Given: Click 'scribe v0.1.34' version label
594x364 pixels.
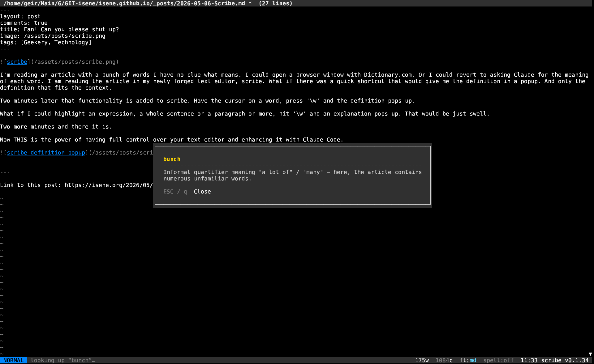Looking at the screenshot, I should coord(565,360).
